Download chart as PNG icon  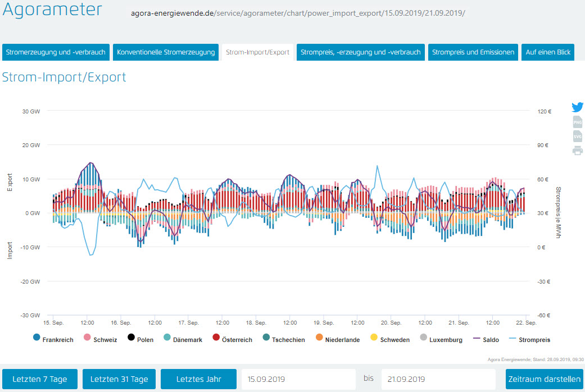point(577,122)
